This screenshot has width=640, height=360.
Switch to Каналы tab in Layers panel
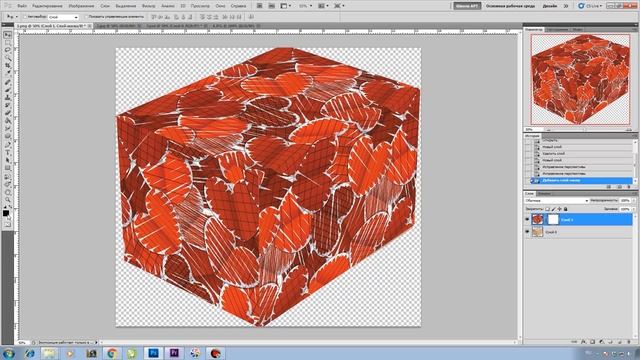point(543,193)
